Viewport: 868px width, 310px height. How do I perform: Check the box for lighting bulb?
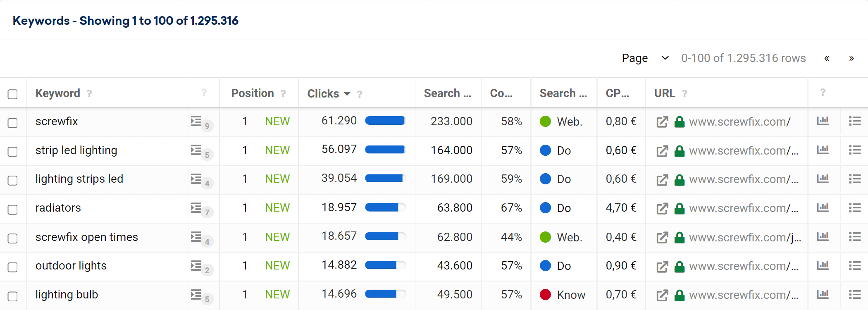click(13, 296)
